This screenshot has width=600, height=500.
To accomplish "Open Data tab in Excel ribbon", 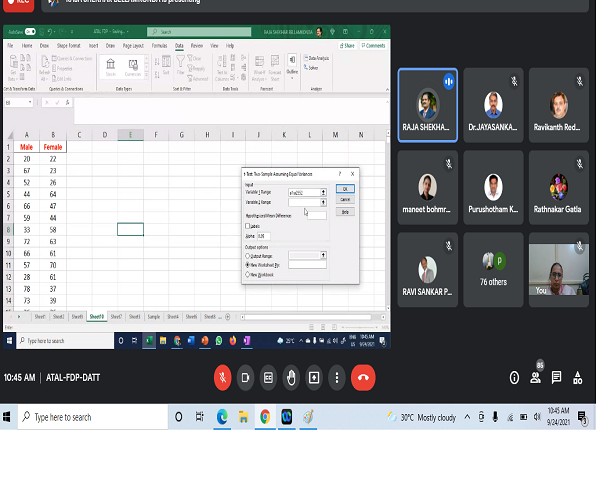I will tap(179, 46).
